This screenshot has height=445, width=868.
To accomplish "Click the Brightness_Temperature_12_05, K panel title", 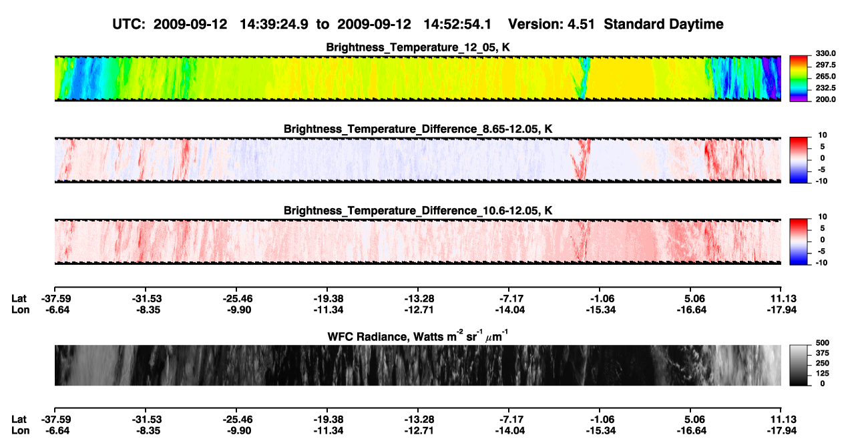I will (418, 47).
